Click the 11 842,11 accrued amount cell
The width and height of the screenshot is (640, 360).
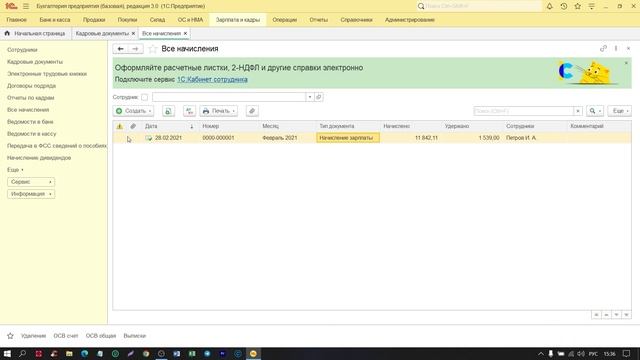pyautogui.click(x=411, y=138)
